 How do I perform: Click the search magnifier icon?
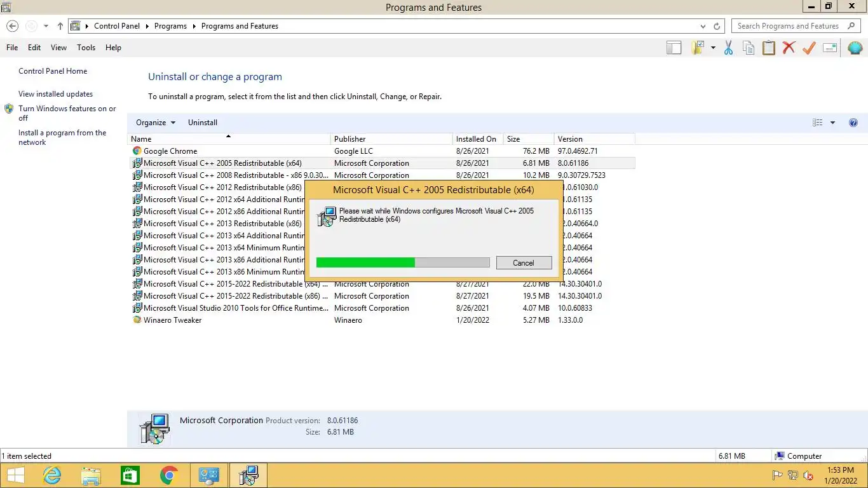[851, 26]
